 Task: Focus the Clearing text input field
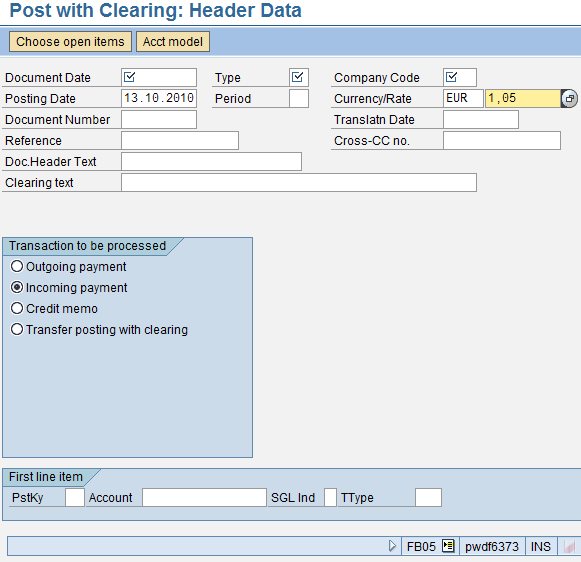(299, 183)
